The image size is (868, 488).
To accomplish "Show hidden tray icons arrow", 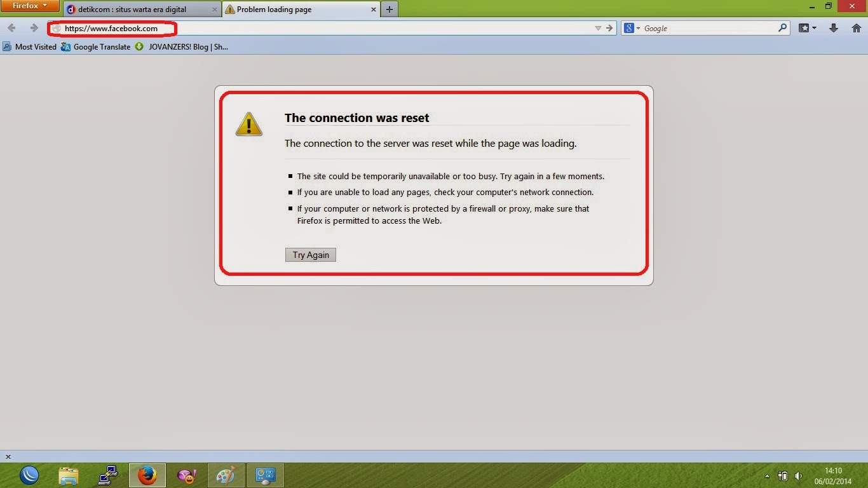I will coord(767,476).
